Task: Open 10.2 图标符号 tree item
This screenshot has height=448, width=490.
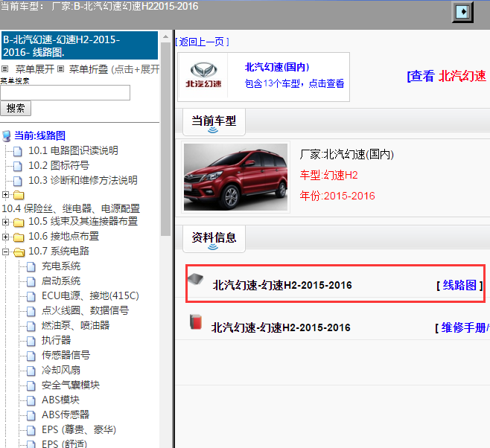Action: 59,165
